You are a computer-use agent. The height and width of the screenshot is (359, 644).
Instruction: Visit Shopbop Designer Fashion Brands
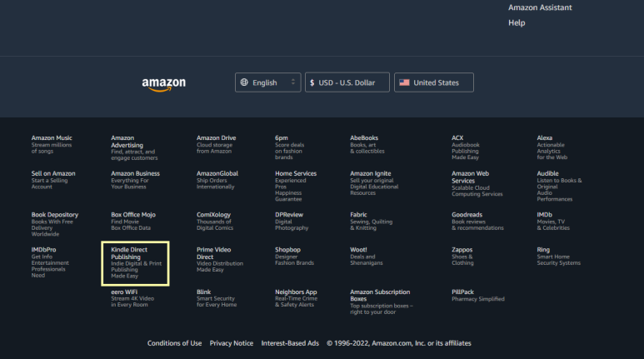pyautogui.click(x=294, y=256)
